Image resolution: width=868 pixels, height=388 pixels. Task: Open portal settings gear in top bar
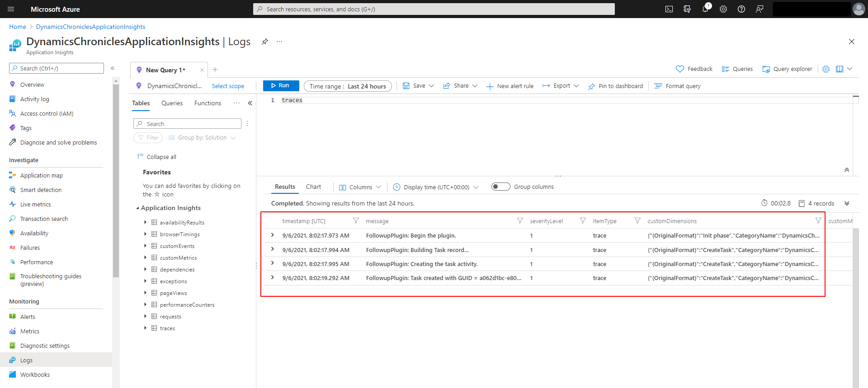(x=723, y=9)
